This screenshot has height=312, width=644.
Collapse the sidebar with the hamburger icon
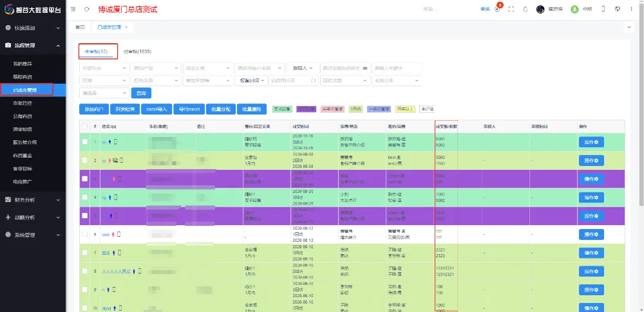(x=71, y=9)
